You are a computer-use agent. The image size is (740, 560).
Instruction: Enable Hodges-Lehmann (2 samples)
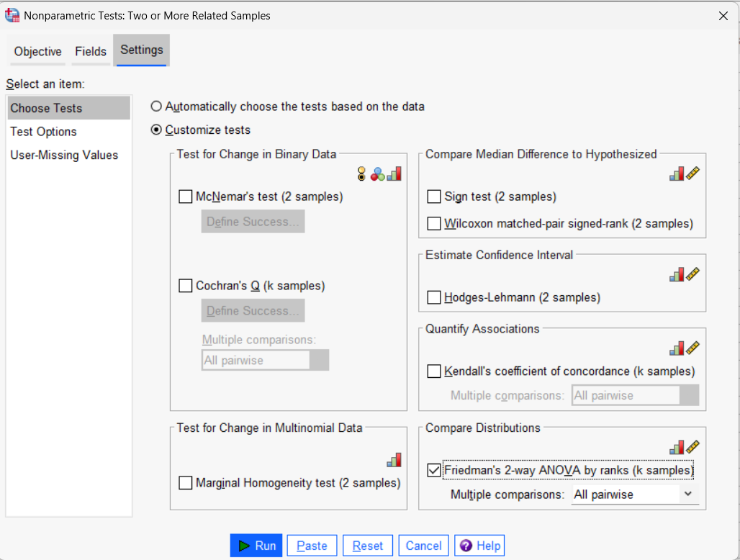click(434, 297)
